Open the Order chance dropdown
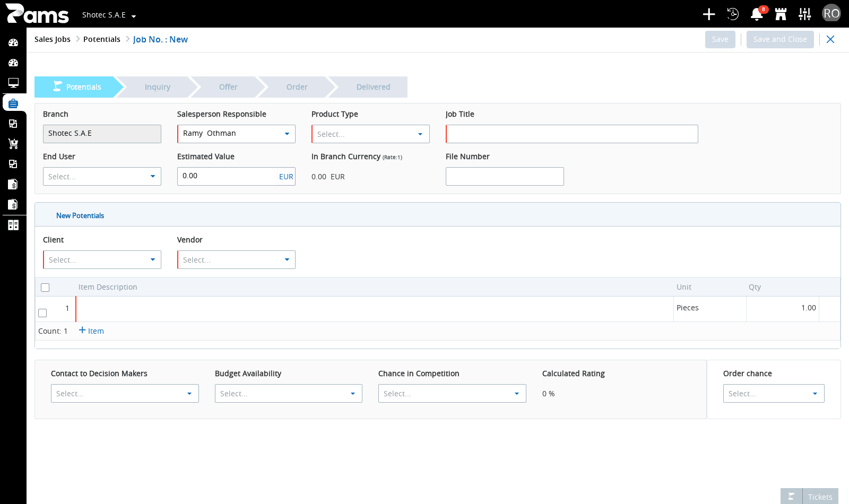The height and width of the screenshot is (504, 849). tap(774, 393)
